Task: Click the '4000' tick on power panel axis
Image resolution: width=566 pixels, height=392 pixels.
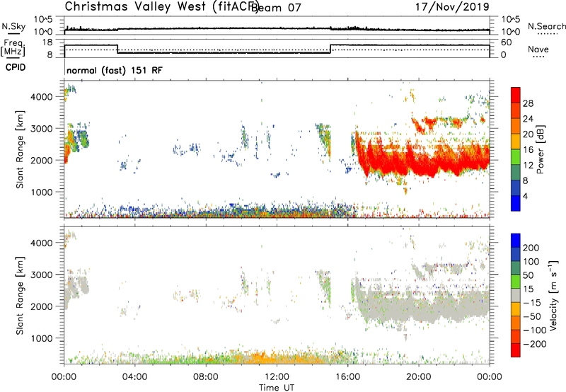Action: pos(41,97)
